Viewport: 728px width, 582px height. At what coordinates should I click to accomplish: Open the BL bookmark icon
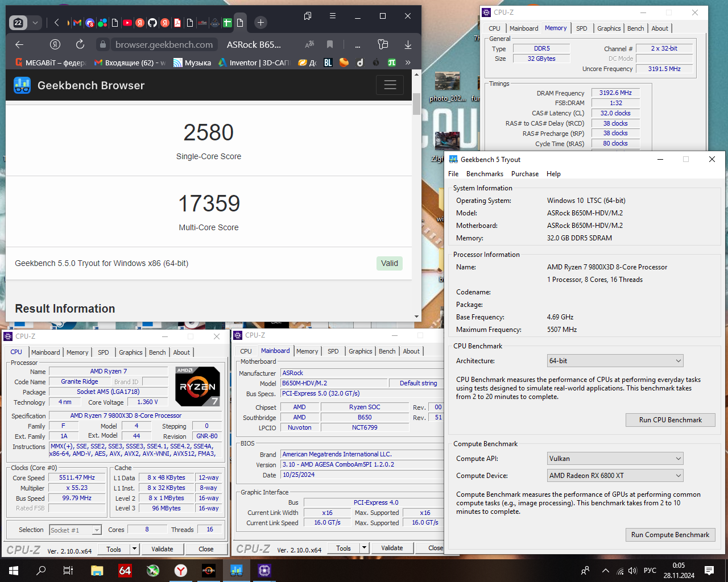[x=328, y=63]
